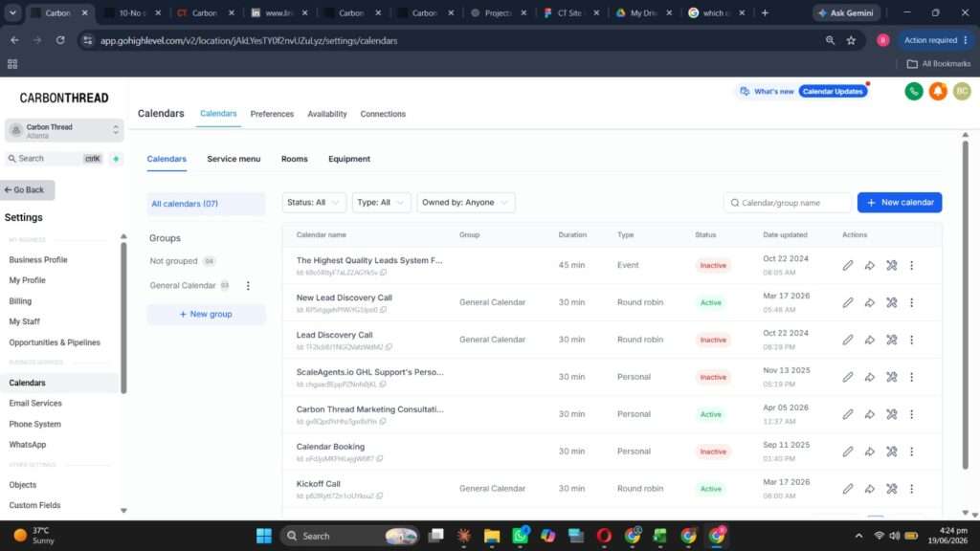Image resolution: width=980 pixels, height=551 pixels.
Task: Copy ID of Lead Discovery Call calendar
Action: coord(389,346)
